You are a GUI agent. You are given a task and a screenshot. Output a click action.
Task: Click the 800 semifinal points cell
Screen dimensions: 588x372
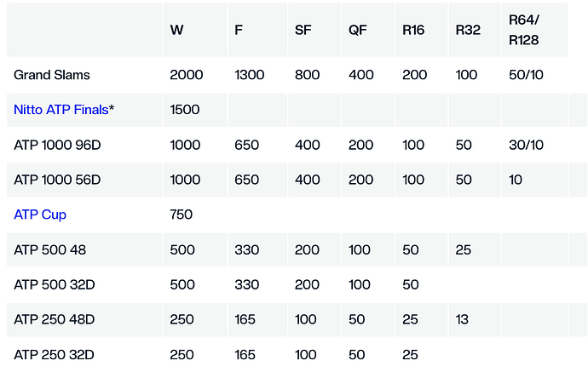[307, 75]
